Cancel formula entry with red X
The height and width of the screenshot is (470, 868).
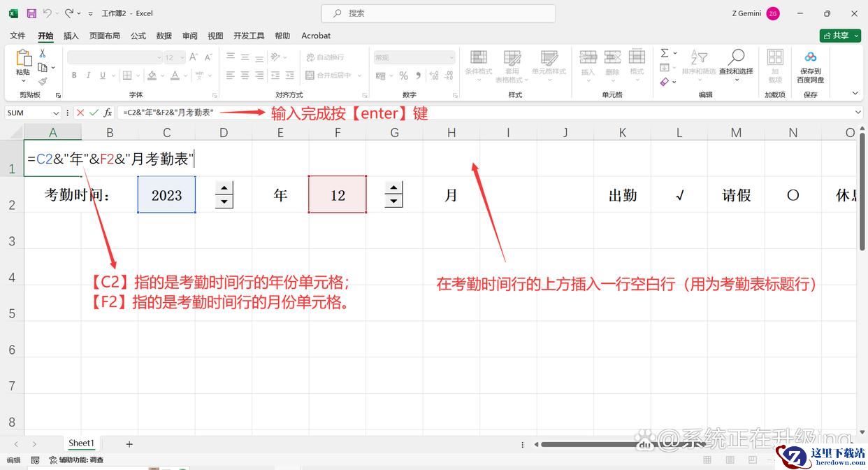pyautogui.click(x=80, y=113)
